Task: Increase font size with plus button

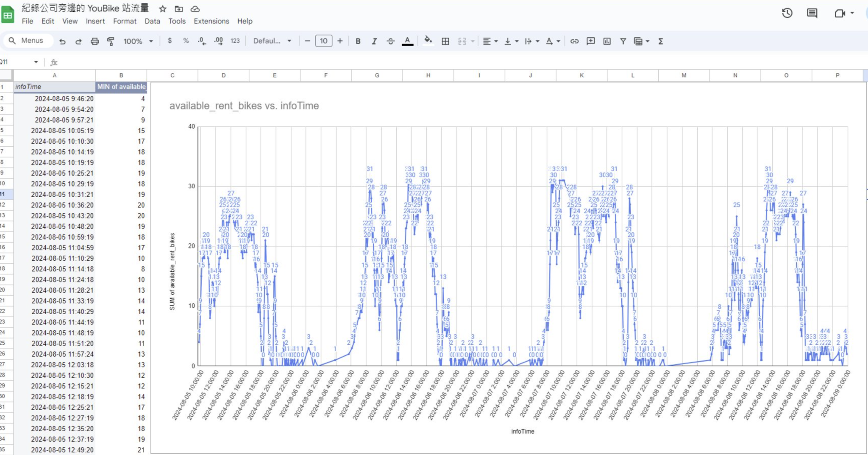Action: pyautogui.click(x=340, y=41)
